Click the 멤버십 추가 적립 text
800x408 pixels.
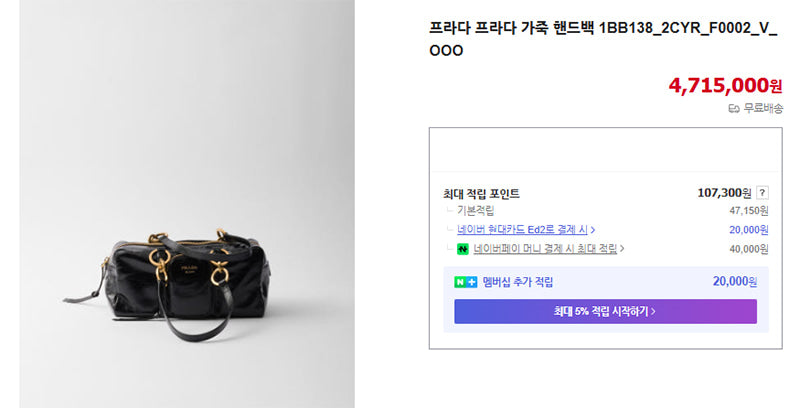518,282
